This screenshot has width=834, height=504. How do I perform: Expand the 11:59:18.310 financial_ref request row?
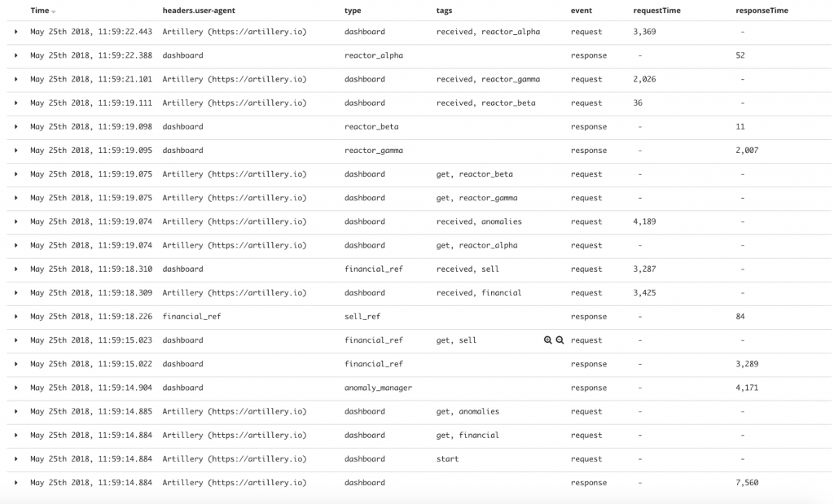point(15,269)
